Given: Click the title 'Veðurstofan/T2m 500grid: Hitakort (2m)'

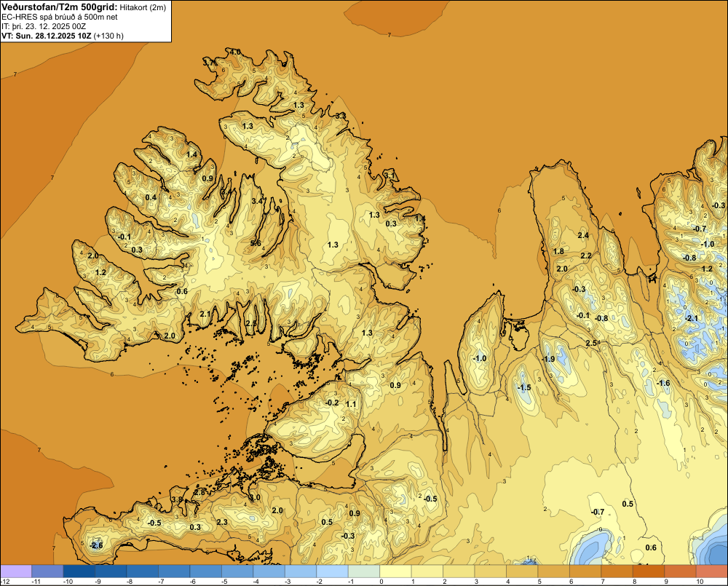Looking at the screenshot, I should pos(84,7).
